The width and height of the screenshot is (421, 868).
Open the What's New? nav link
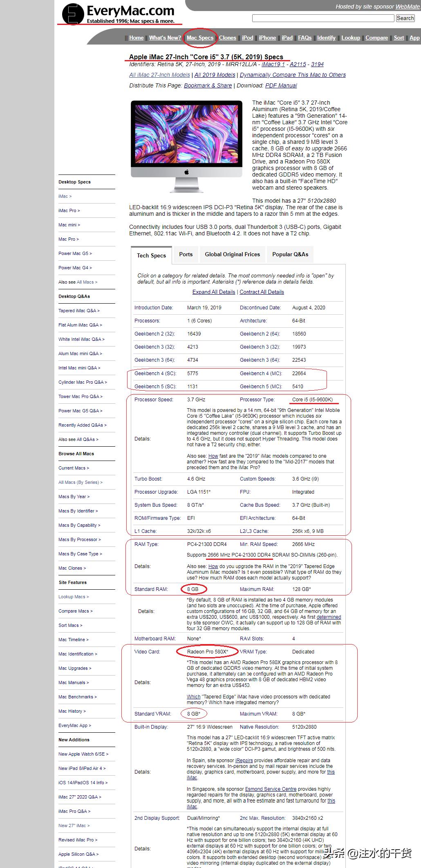[165, 38]
